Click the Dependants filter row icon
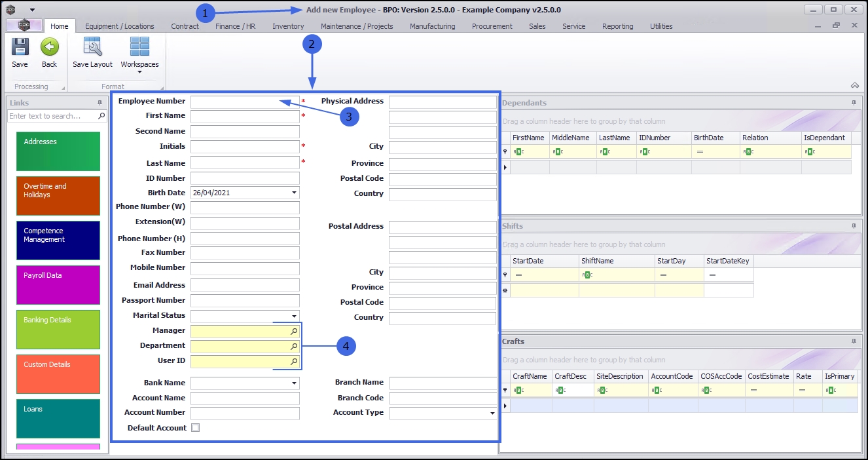Image resolution: width=868 pixels, height=460 pixels. point(505,151)
